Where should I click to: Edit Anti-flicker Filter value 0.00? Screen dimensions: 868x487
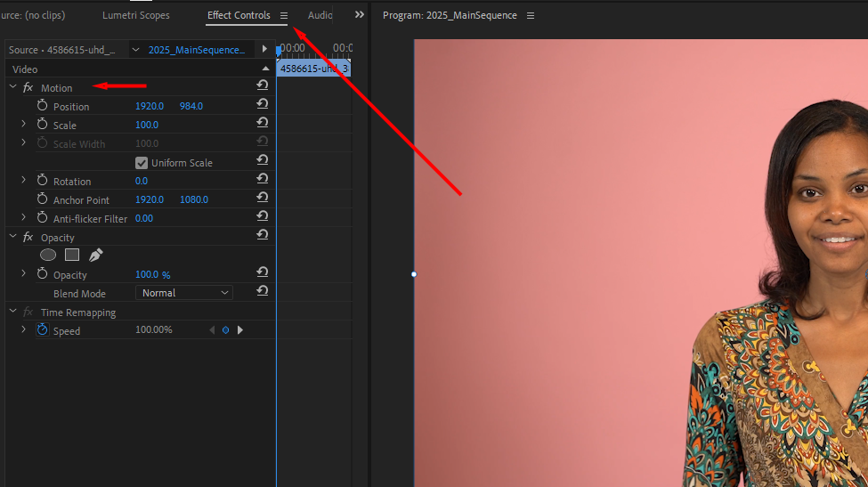click(144, 219)
